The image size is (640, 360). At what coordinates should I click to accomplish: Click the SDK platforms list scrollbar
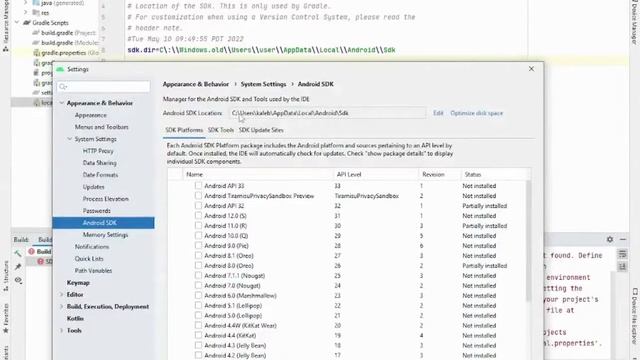click(528, 241)
